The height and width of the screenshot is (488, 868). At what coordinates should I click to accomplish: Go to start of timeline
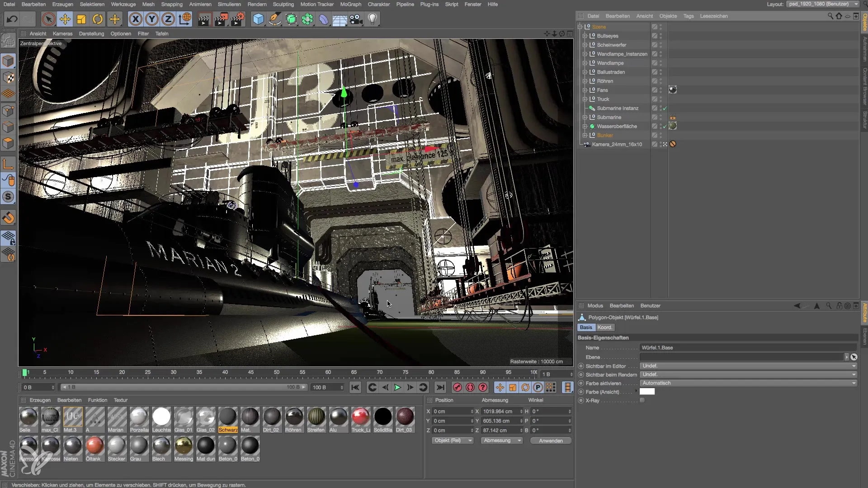355,387
